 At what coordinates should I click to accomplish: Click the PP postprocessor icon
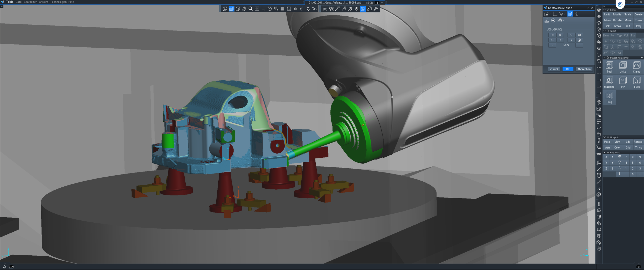(x=623, y=82)
